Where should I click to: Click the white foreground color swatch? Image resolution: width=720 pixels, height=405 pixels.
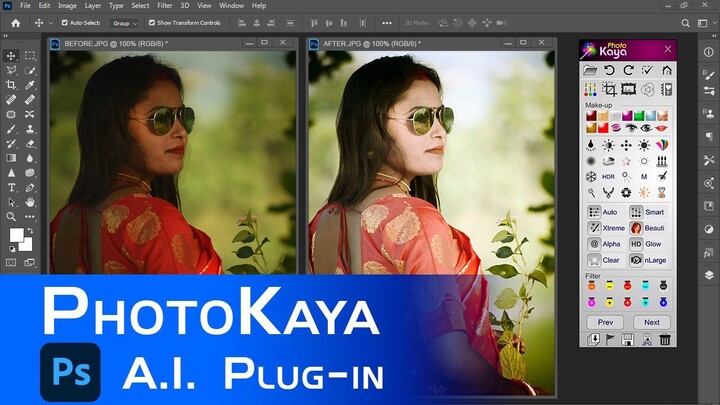pos(17,235)
